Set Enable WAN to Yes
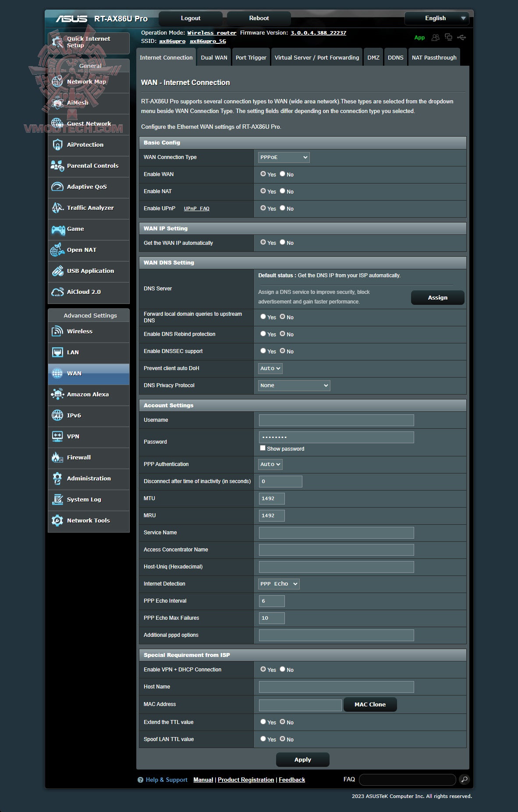Image resolution: width=518 pixels, height=812 pixels. pyautogui.click(x=263, y=174)
